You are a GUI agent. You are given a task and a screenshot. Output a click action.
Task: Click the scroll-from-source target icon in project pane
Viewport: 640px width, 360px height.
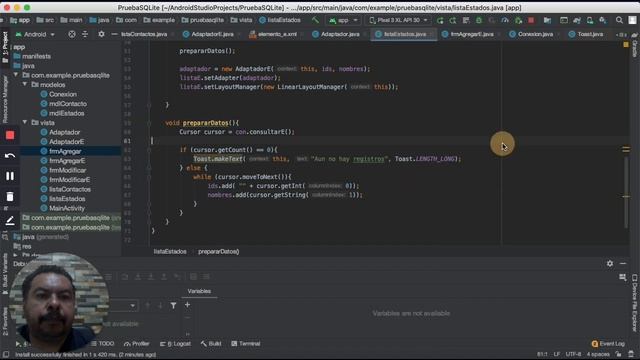tap(72, 34)
